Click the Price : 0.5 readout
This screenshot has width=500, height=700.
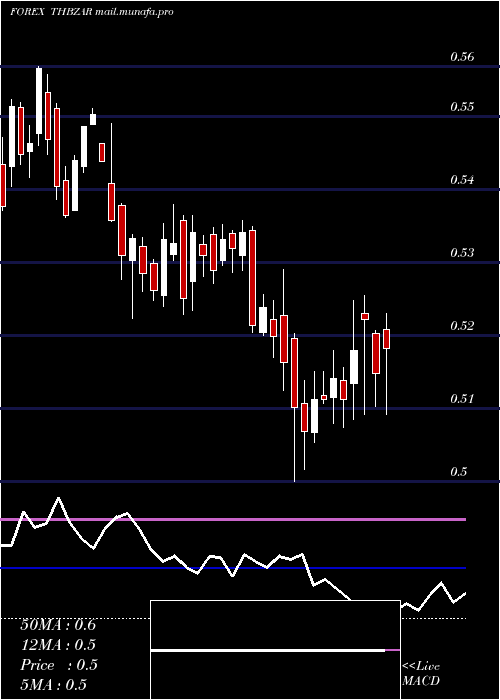coord(59,665)
